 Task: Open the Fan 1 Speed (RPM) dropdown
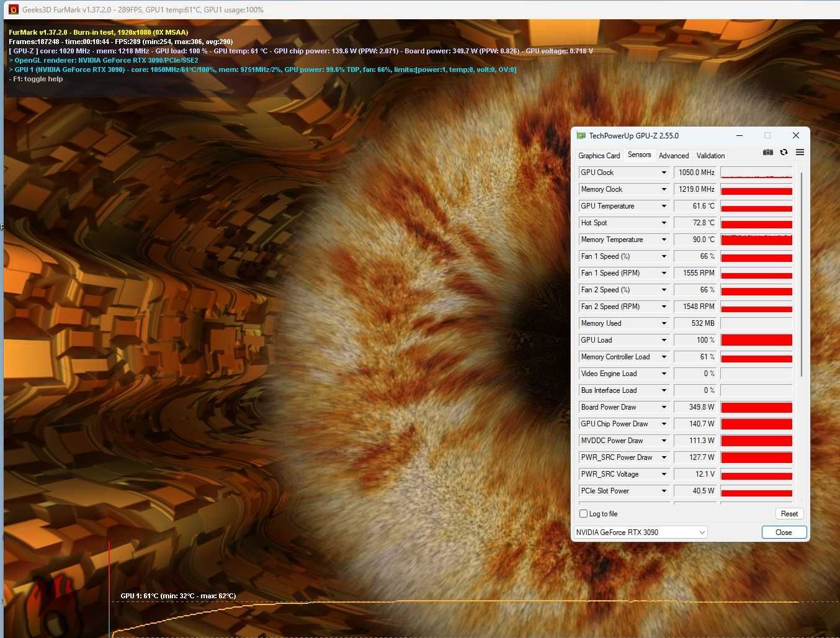click(664, 273)
